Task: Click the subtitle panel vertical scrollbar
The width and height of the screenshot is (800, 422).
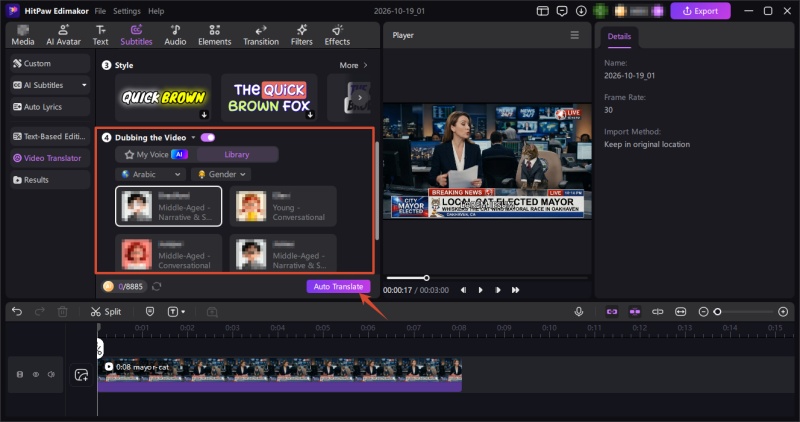Action: [378, 191]
